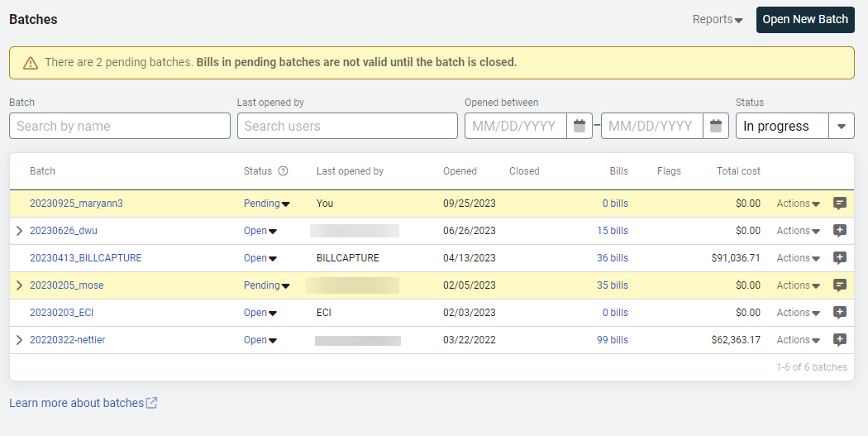Change Open status of 20220322-nettier
This screenshot has height=436, width=868.
point(260,339)
